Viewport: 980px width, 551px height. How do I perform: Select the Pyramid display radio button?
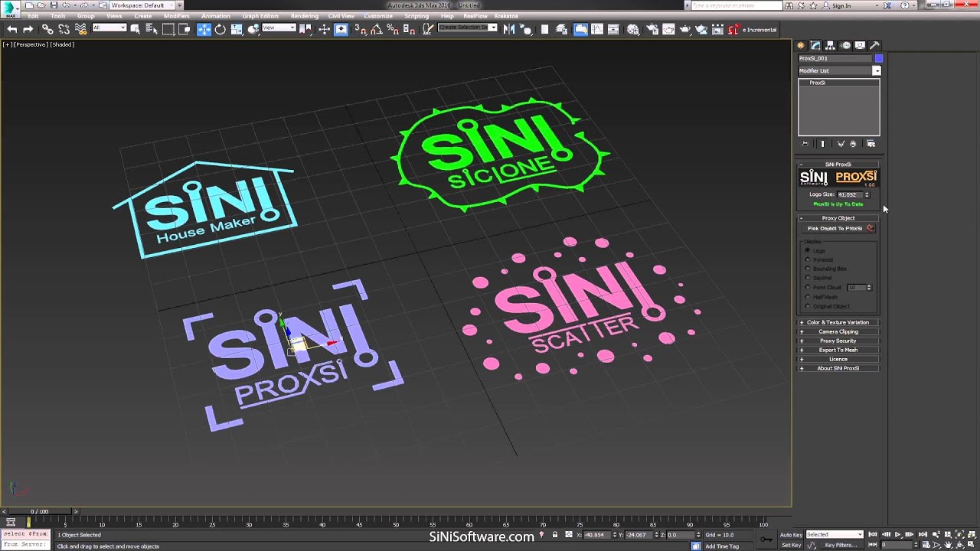pyautogui.click(x=808, y=260)
